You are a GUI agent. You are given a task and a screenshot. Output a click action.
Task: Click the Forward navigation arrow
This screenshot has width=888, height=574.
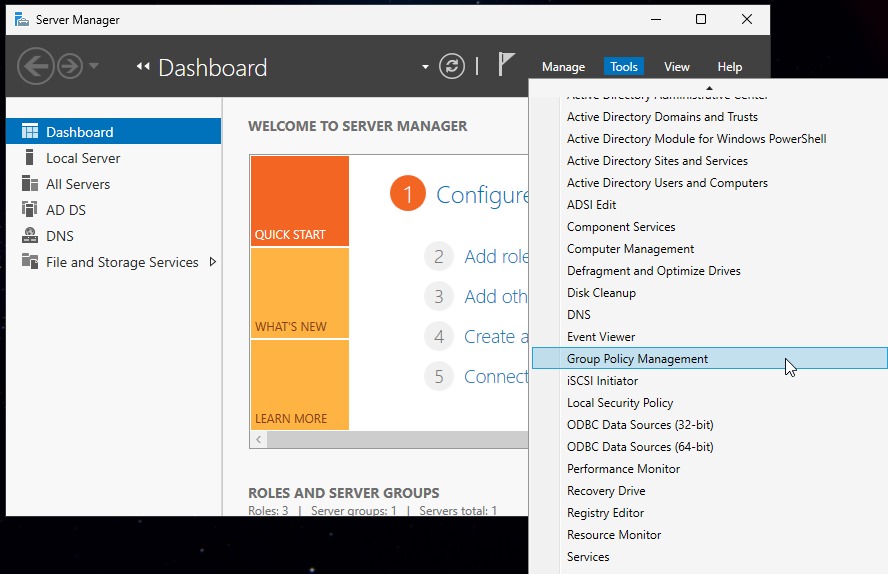pos(70,66)
